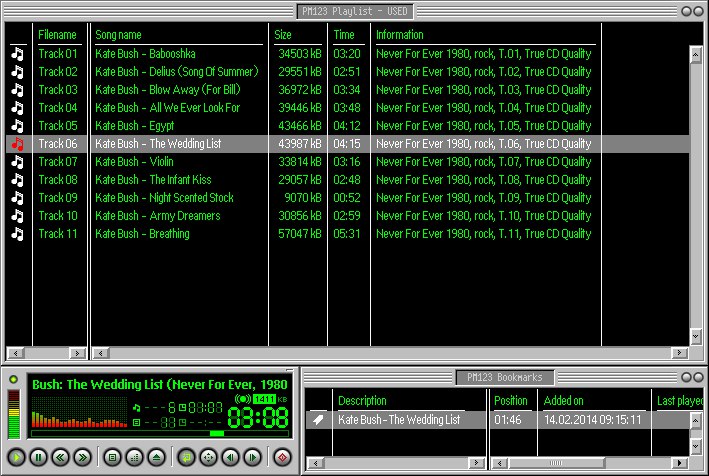Click the rewind double-arrow button
709x476 pixels.
(61, 457)
